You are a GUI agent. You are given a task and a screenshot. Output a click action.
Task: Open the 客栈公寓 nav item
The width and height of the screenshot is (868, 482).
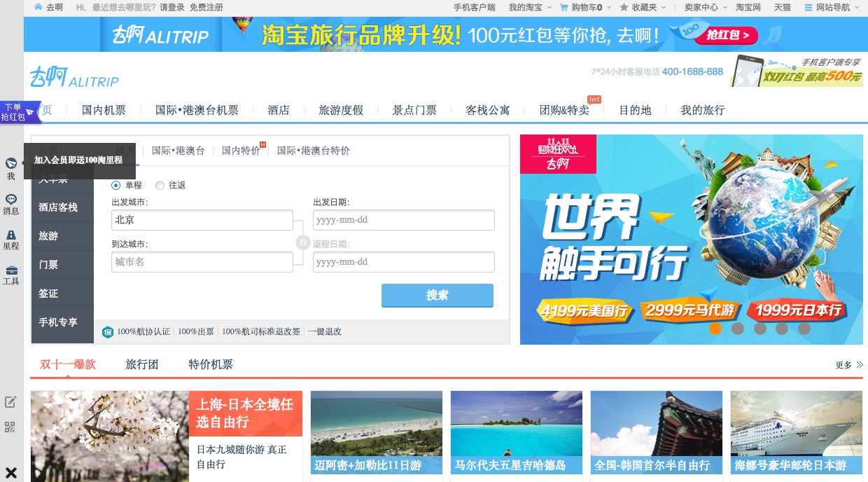tap(488, 110)
